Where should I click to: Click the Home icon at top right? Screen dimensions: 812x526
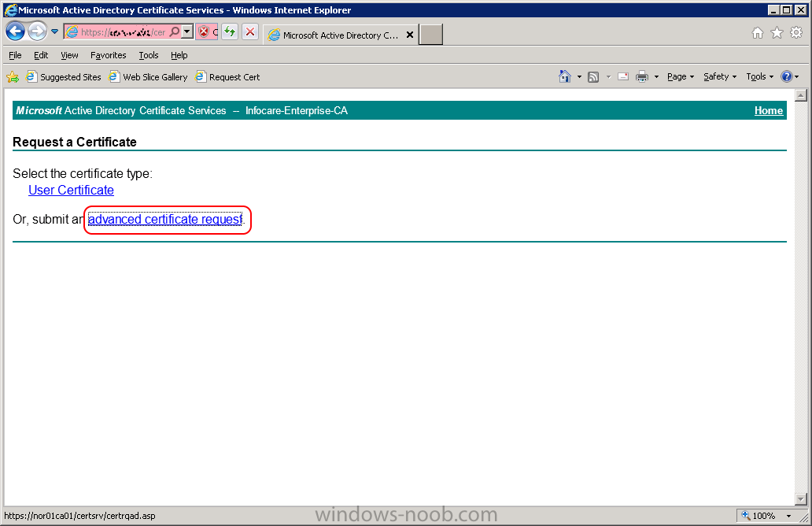point(757,33)
